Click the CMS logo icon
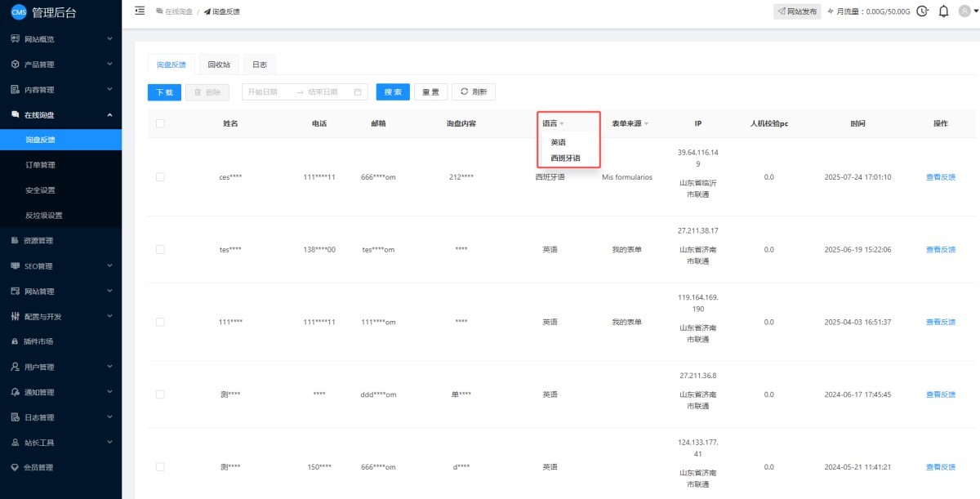Screen dimensions: 980x499 click(x=18, y=11)
